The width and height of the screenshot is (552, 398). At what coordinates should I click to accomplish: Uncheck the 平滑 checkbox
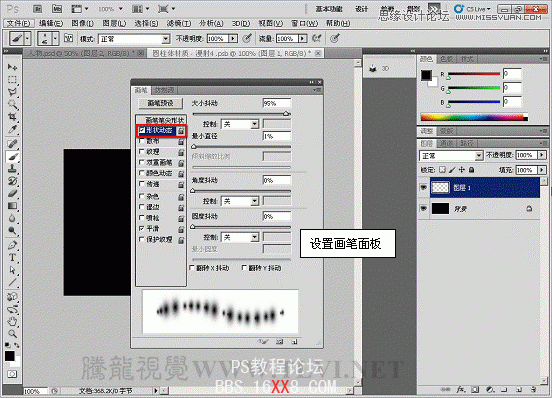click(x=142, y=228)
